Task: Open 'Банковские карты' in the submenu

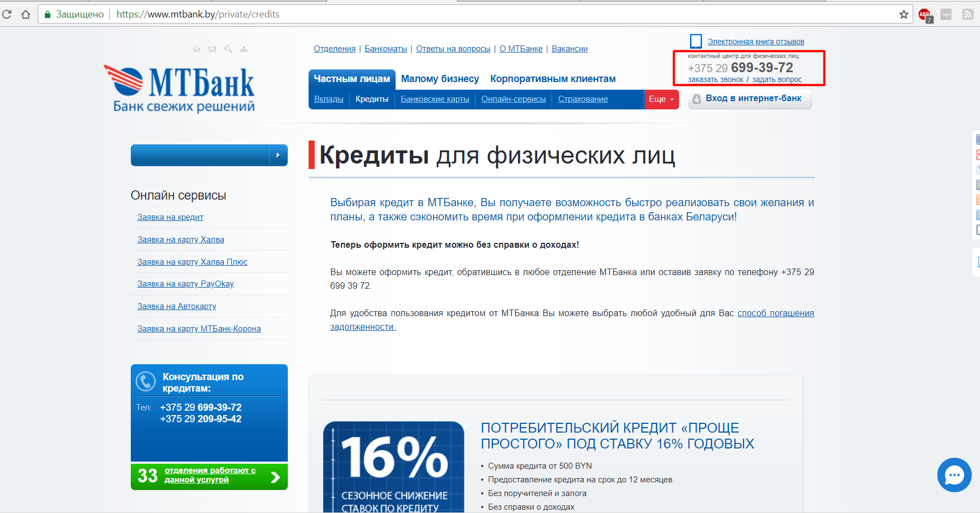Action: pyautogui.click(x=434, y=99)
